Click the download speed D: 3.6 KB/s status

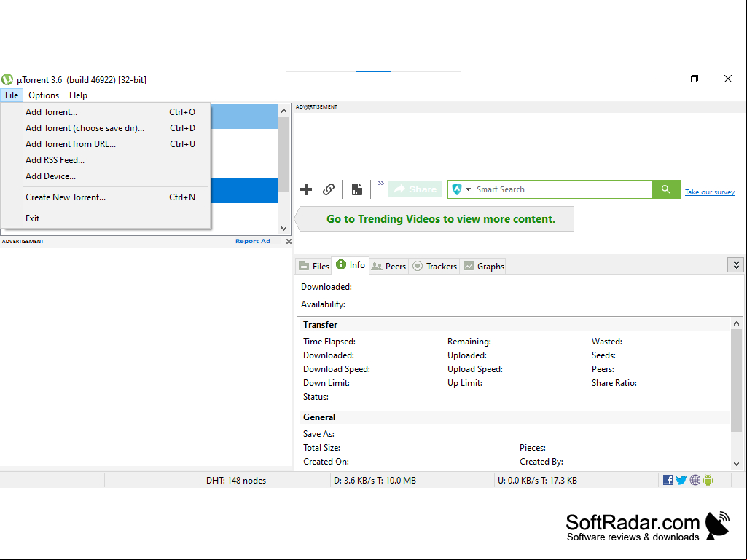(375, 481)
